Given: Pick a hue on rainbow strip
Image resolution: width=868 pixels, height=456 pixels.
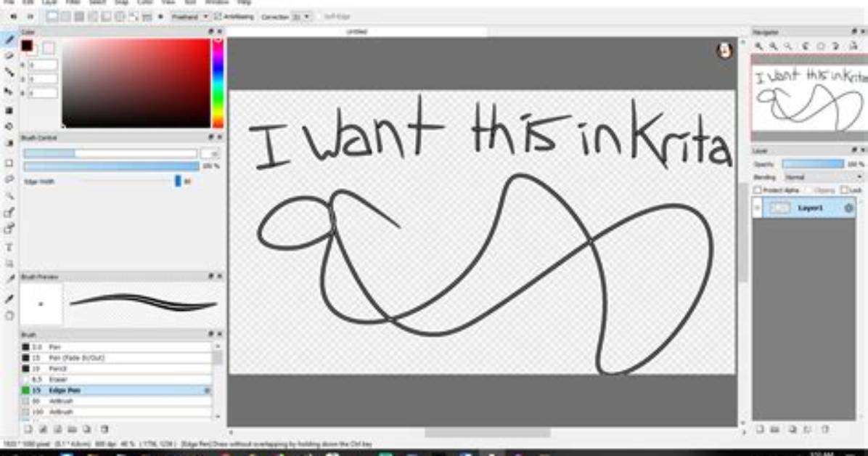Looking at the screenshot, I should coord(218,83).
